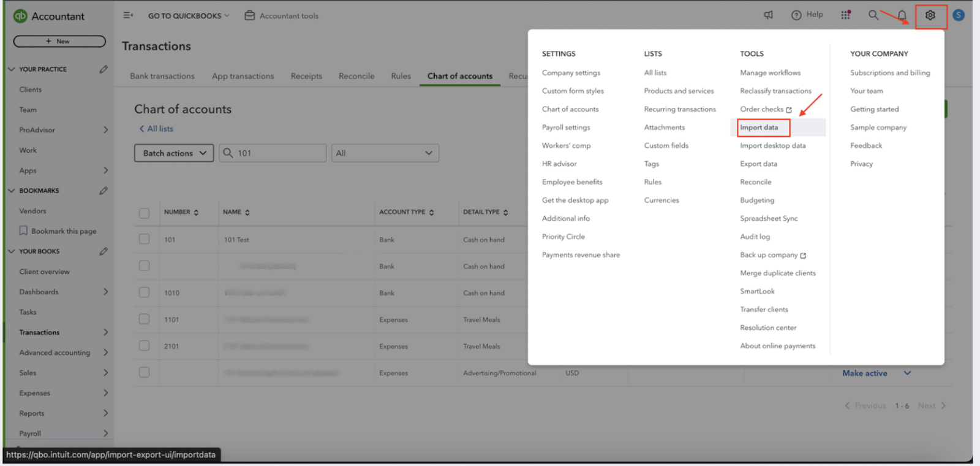Open Client overview in sidebar
The height and width of the screenshot is (466, 980).
tap(44, 272)
